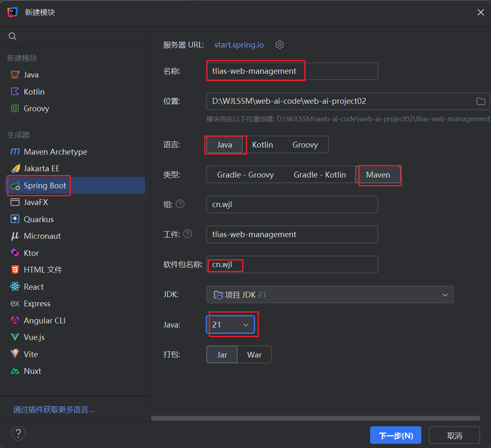The width and height of the screenshot is (491, 448).
Task: Open start.spring.io server URL link
Action: pos(239,45)
